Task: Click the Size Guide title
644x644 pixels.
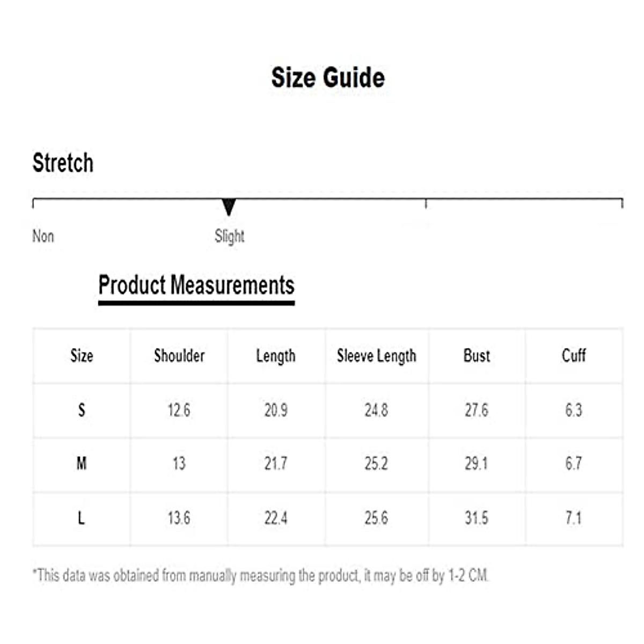Action: [x=328, y=78]
